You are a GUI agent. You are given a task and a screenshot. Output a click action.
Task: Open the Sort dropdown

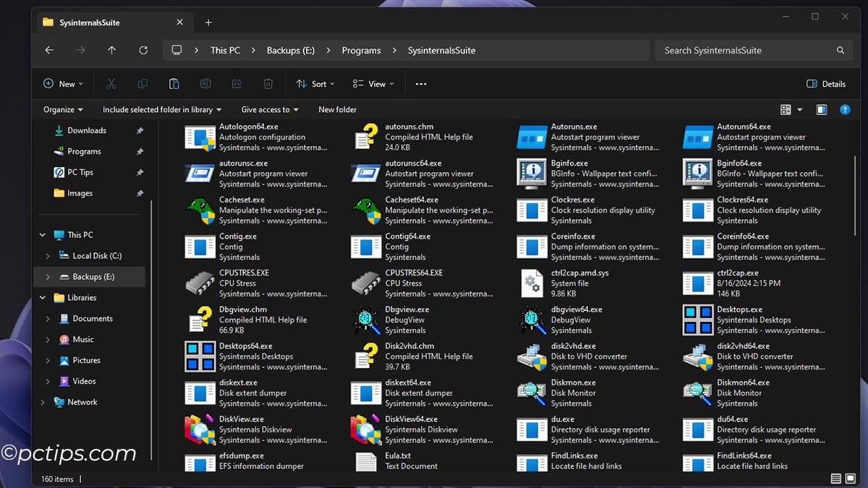coord(315,83)
